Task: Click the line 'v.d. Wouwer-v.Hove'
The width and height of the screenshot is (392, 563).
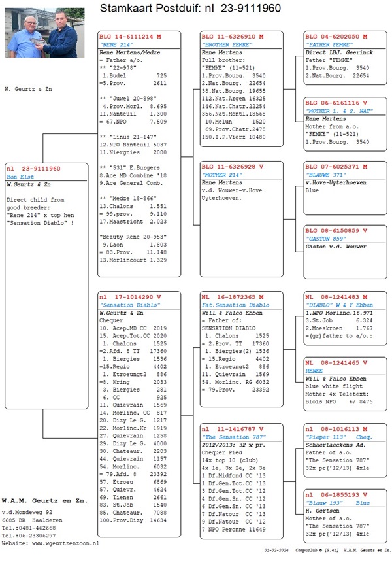Action: 232,190
